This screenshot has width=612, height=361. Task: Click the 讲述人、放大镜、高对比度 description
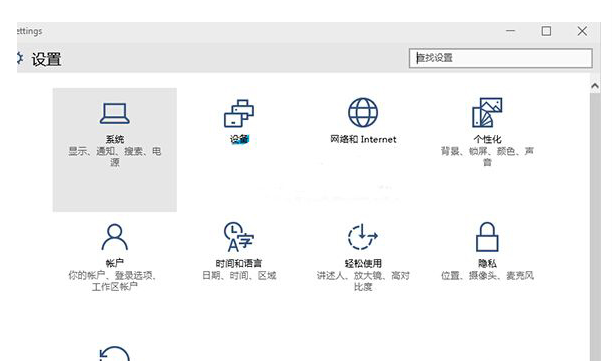[363, 281]
